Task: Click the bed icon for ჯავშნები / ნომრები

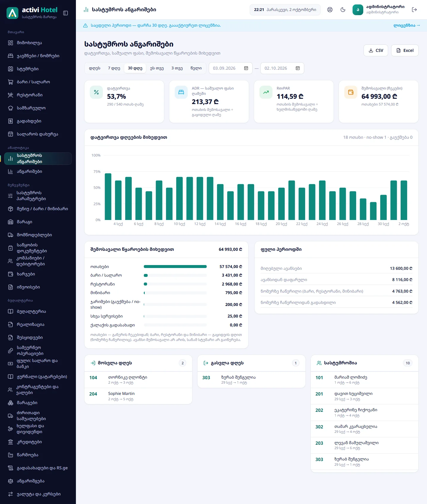Action: point(10,56)
